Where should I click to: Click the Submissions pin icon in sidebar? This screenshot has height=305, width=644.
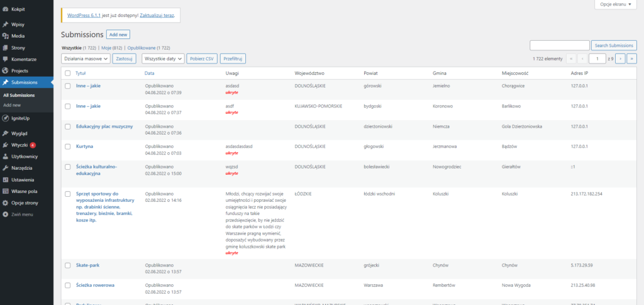[5, 82]
